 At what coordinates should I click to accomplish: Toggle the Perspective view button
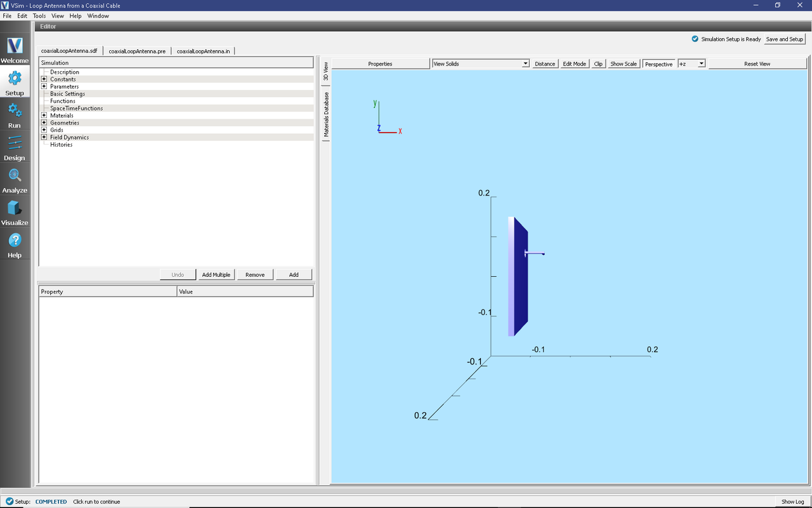[x=658, y=64]
